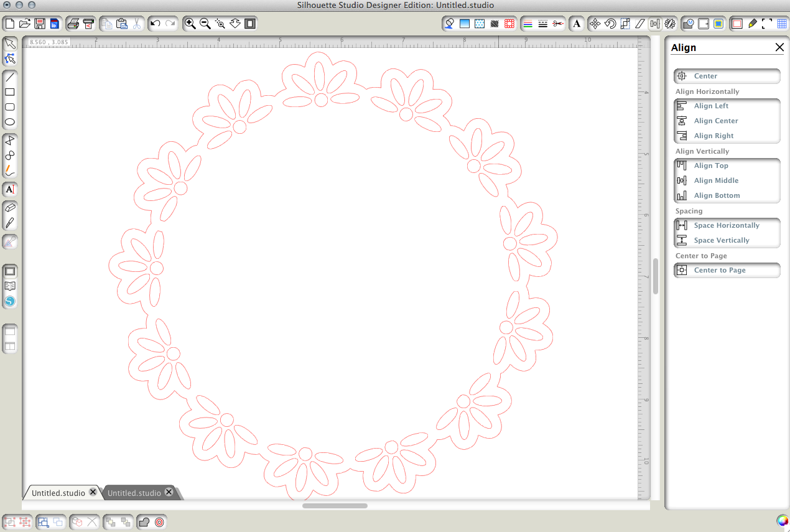Undo the last action
This screenshot has width=790, height=532.
point(156,24)
